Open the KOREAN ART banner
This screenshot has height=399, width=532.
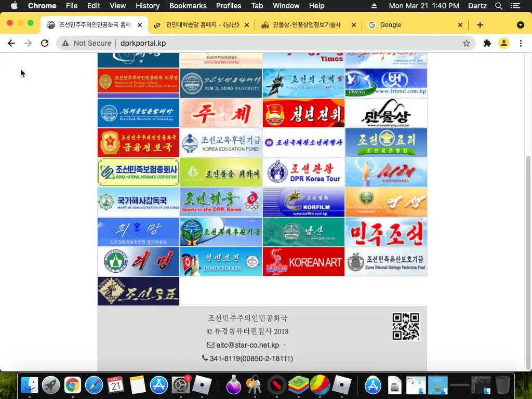coord(303,262)
